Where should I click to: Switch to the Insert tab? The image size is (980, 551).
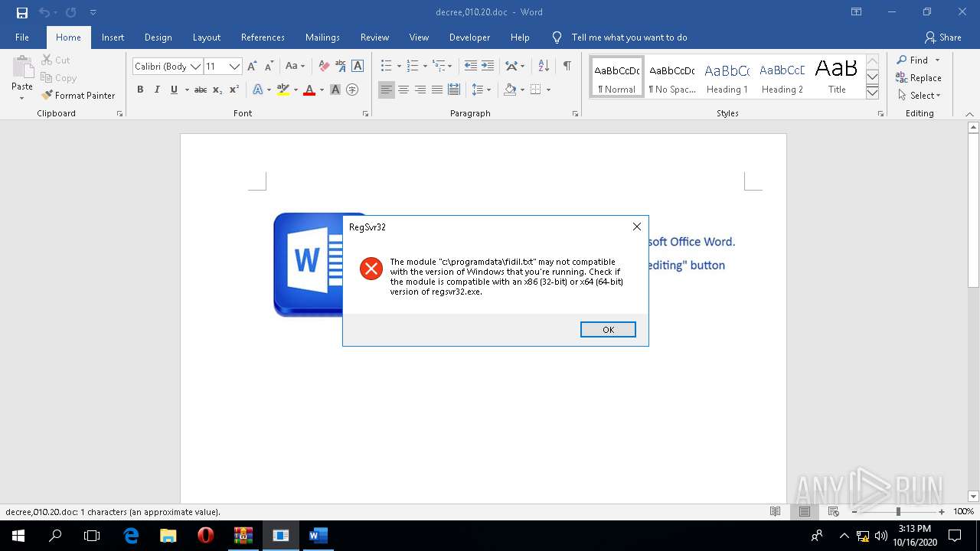point(113,37)
